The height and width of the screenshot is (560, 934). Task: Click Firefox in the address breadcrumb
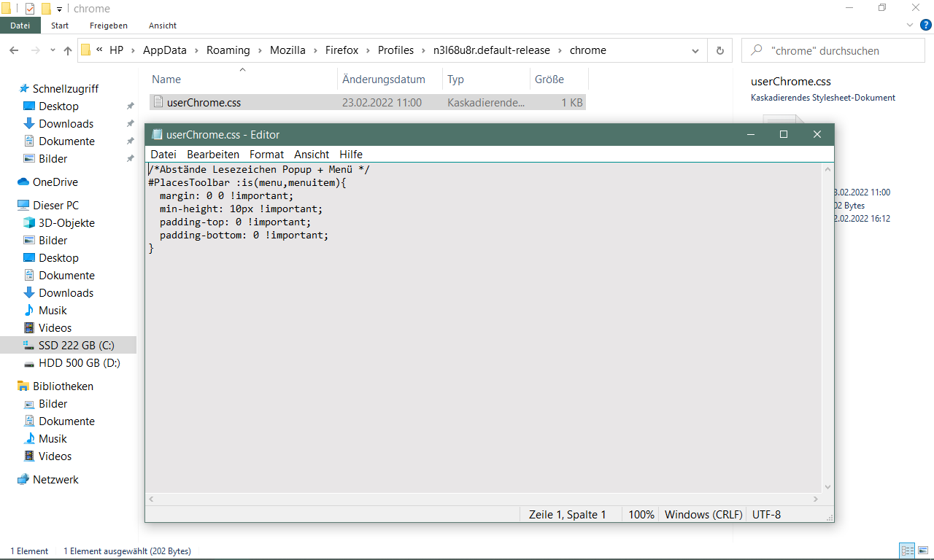(x=341, y=50)
